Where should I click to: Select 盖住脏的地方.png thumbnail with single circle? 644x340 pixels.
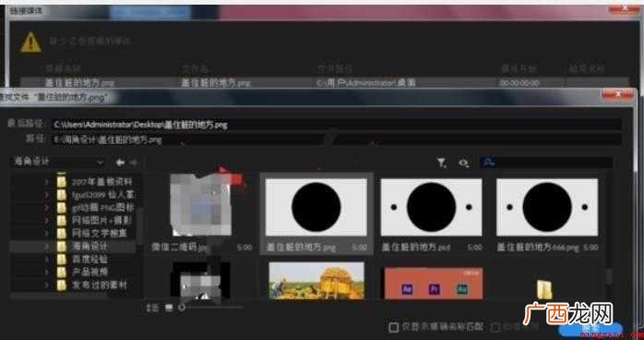point(316,207)
